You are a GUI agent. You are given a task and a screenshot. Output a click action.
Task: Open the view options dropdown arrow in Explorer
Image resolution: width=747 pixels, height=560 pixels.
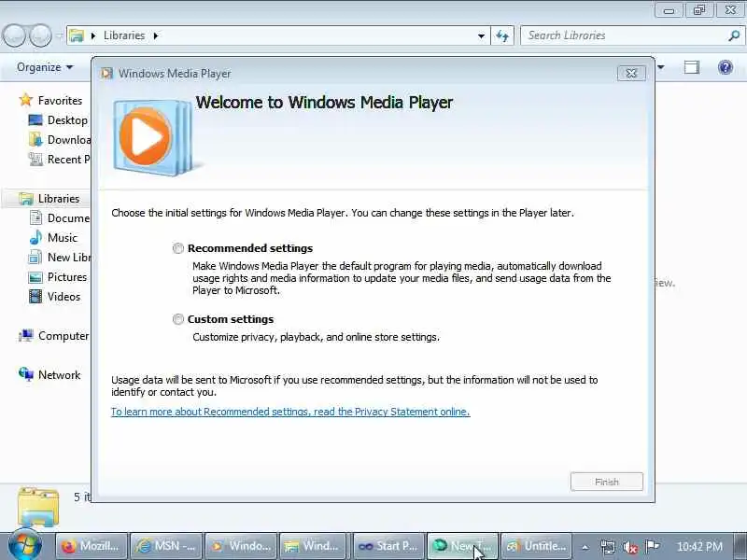(661, 67)
